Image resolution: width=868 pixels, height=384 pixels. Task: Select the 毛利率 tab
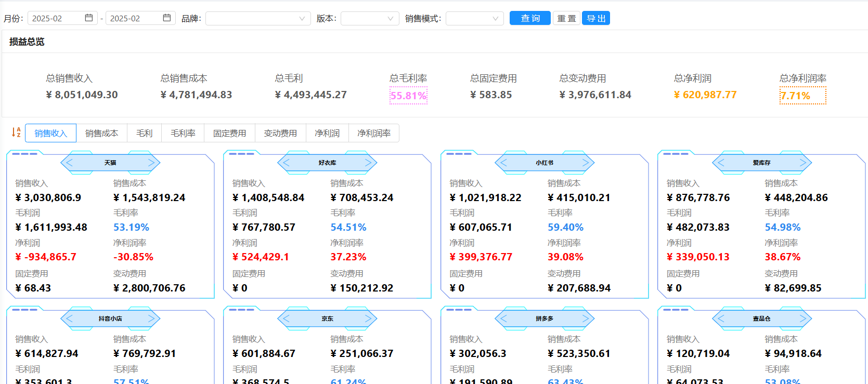point(183,133)
